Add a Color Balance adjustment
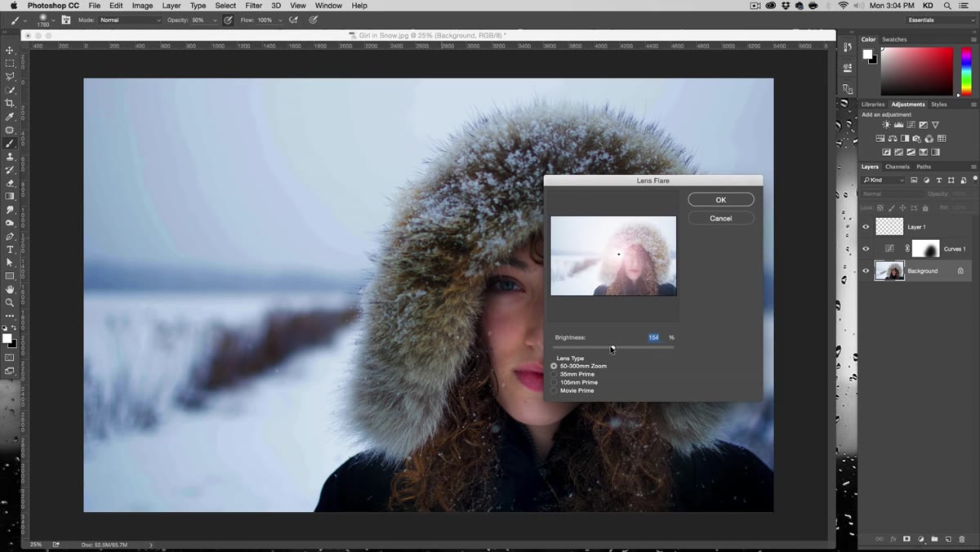 click(893, 139)
